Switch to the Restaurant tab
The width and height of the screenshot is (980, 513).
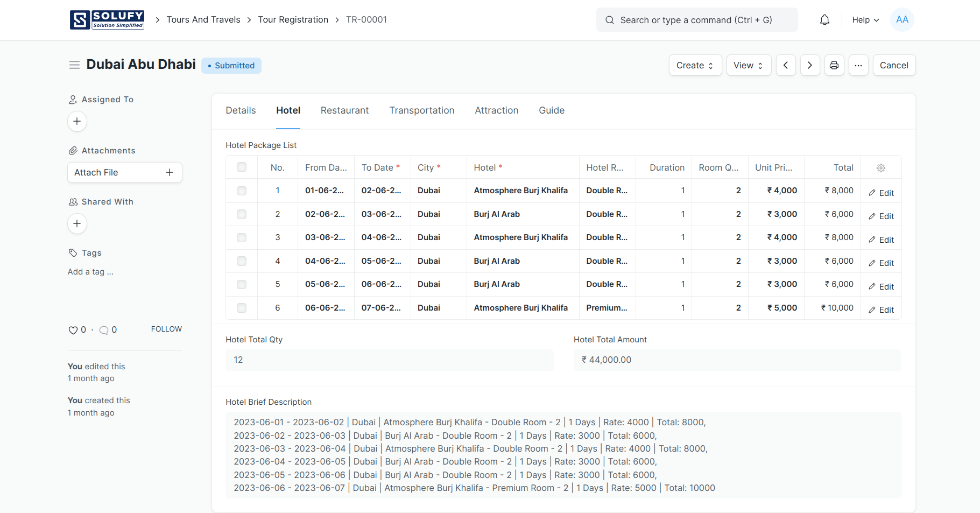[x=344, y=110]
